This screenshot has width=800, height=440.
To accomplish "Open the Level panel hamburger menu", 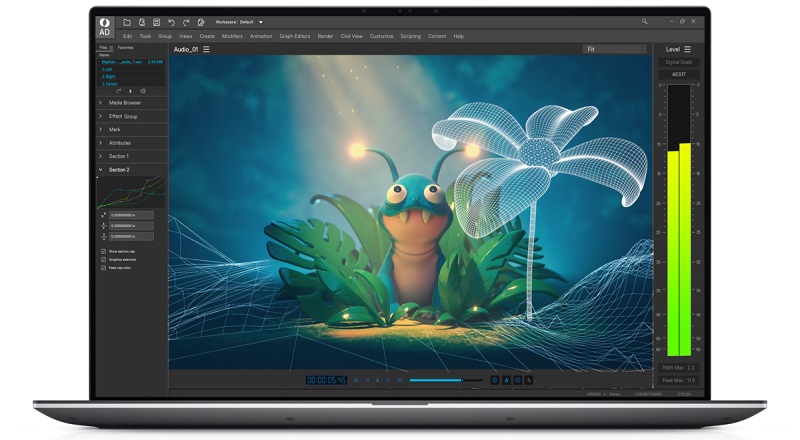I will [x=687, y=50].
